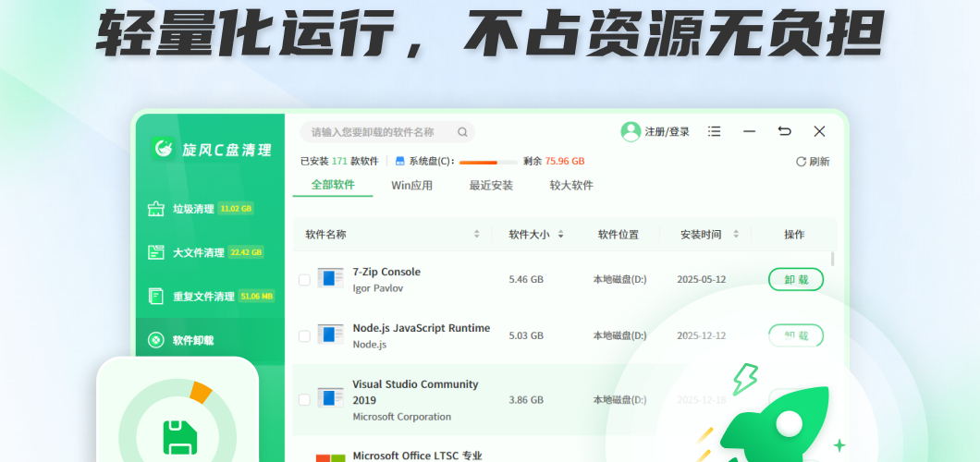
Task: Click the 2025-05-12 install date
Action: point(701,279)
